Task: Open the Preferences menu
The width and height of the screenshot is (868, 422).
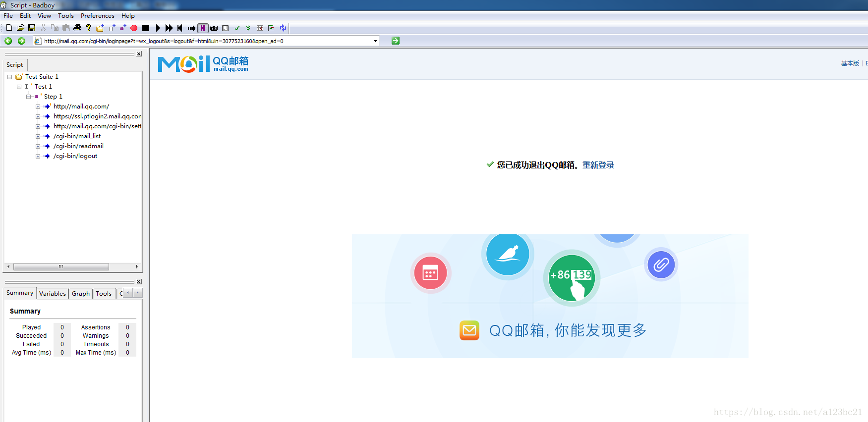Action: click(98, 16)
